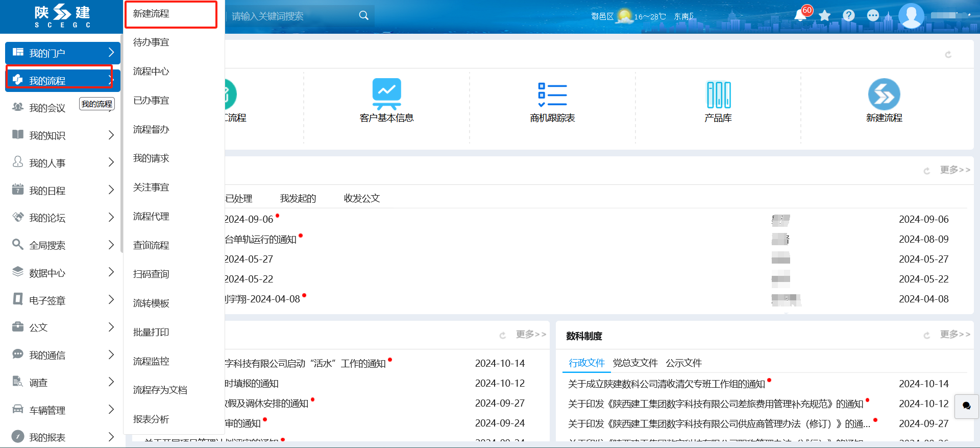Click the search magnifier icon
Image resolution: width=980 pixels, height=448 pixels.
363,16
